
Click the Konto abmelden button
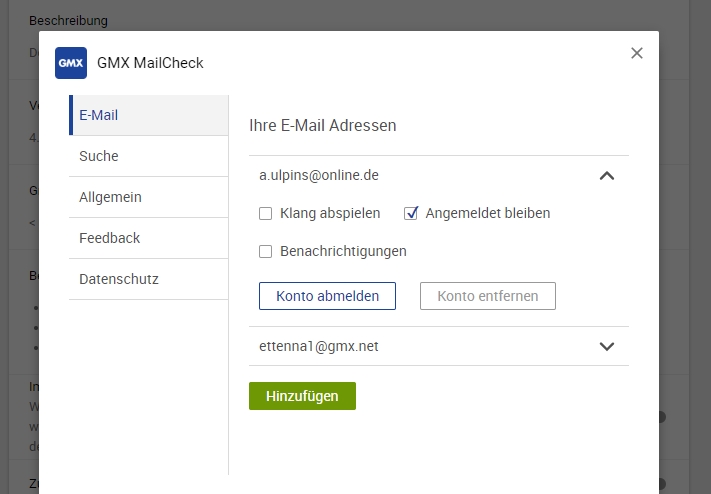(327, 296)
